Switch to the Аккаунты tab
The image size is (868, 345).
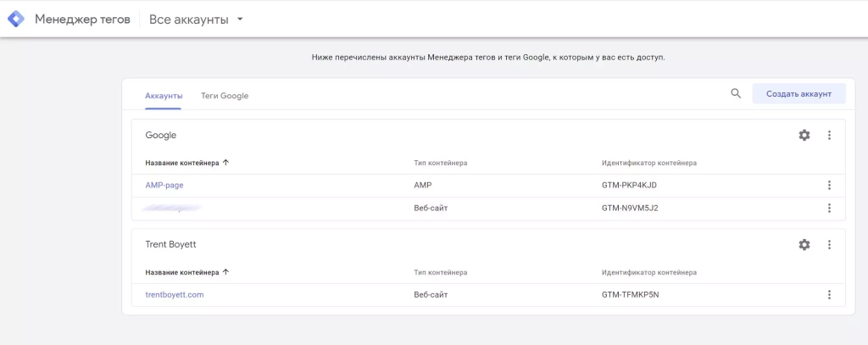(164, 96)
